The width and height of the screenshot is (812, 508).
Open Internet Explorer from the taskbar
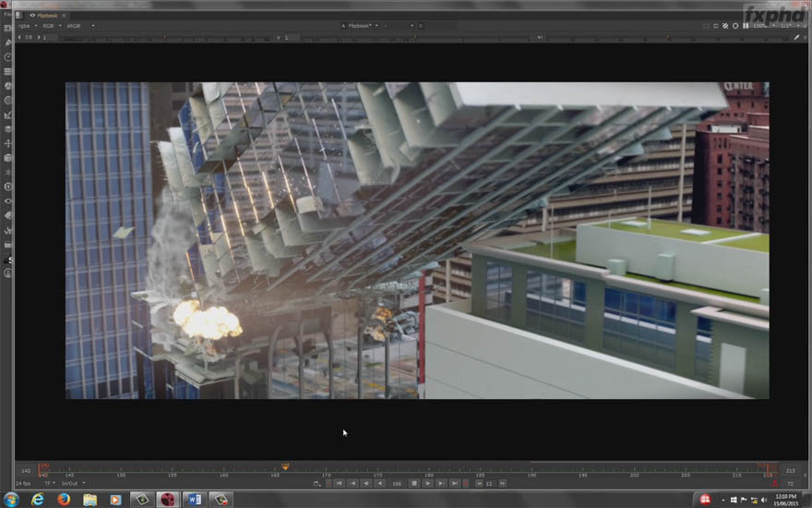click(37, 500)
